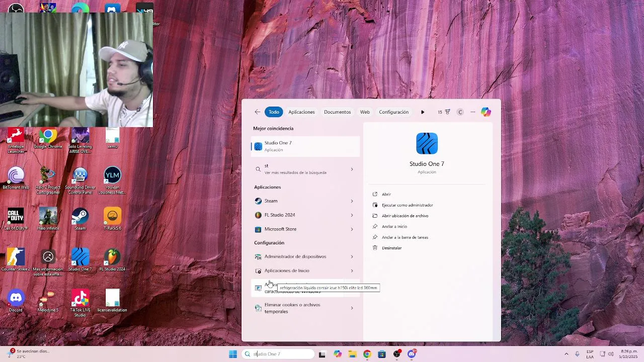The height and width of the screenshot is (362, 644).
Task: Open Counter-Strike 2 desktop shortcut
Action: (16, 260)
